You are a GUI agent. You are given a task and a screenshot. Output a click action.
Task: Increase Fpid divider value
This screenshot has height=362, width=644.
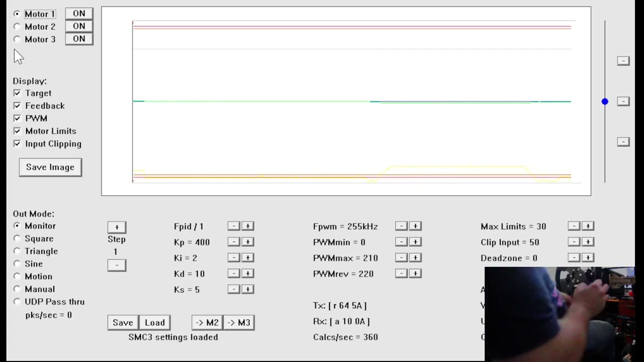tap(248, 226)
